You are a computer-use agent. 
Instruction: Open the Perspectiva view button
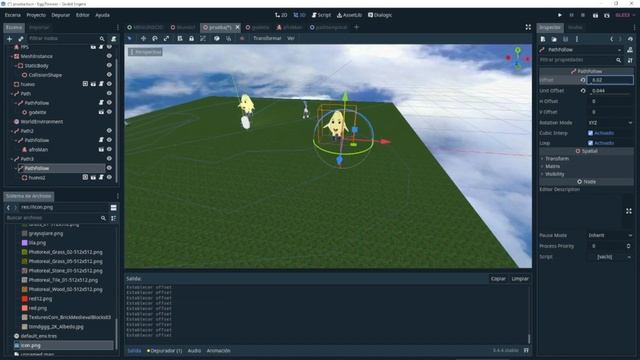[145, 52]
